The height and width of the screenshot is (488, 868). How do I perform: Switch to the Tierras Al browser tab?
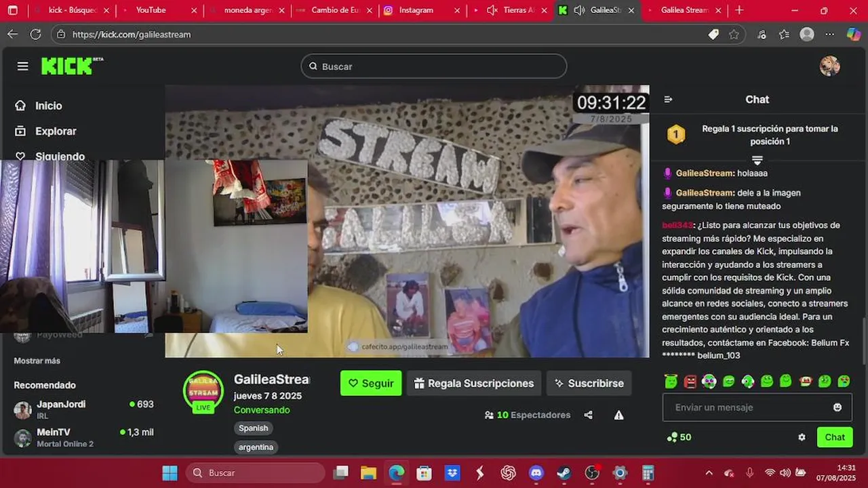(x=510, y=10)
